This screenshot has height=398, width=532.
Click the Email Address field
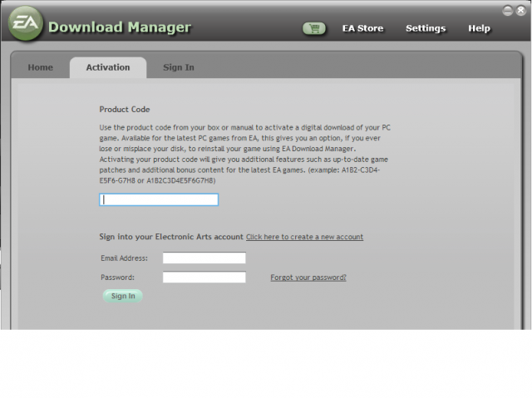(x=204, y=258)
